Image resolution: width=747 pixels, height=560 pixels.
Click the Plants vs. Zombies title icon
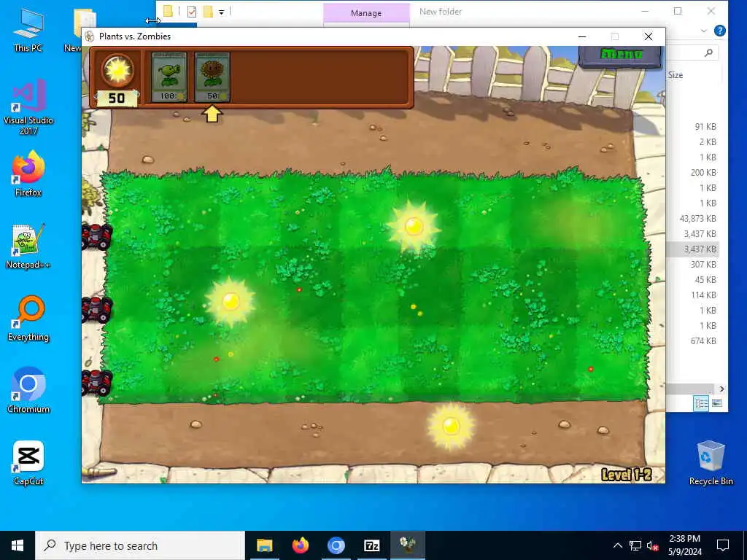90,36
